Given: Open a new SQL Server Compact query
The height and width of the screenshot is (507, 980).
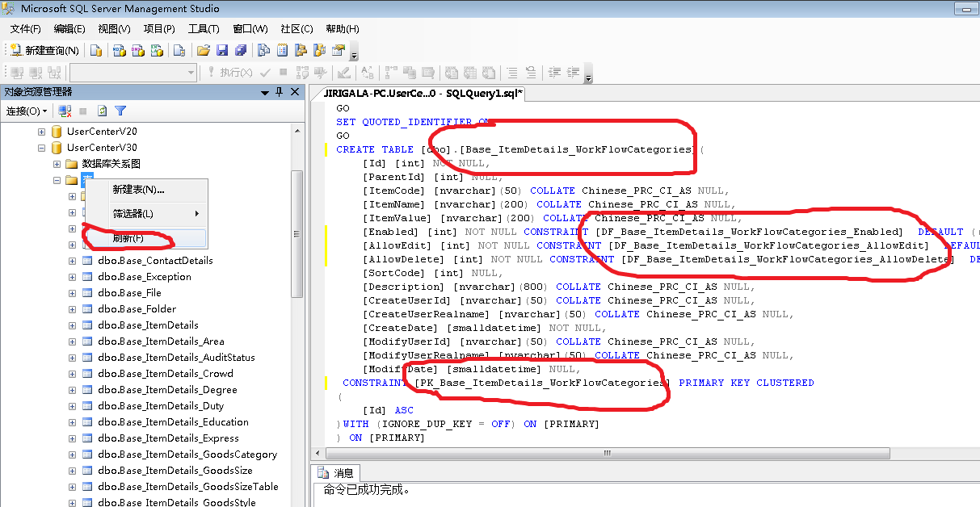Looking at the screenshot, I should 179,50.
